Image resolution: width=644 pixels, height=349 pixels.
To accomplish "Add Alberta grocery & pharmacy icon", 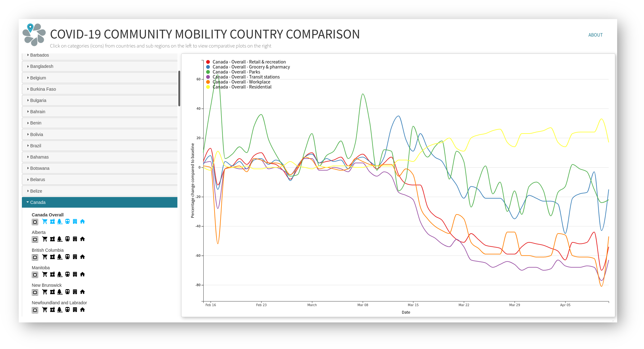I will click(52, 239).
